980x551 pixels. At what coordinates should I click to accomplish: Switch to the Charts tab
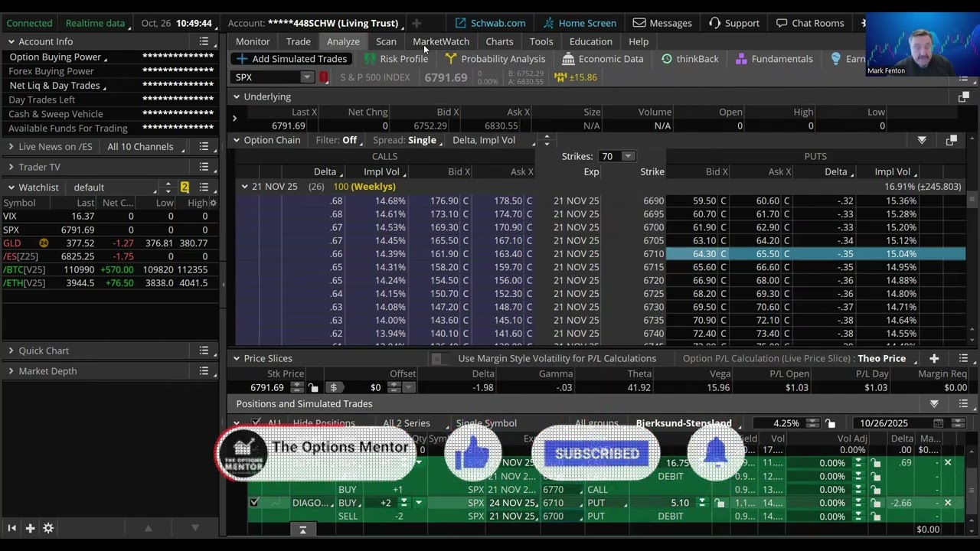(x=499, y=41)
